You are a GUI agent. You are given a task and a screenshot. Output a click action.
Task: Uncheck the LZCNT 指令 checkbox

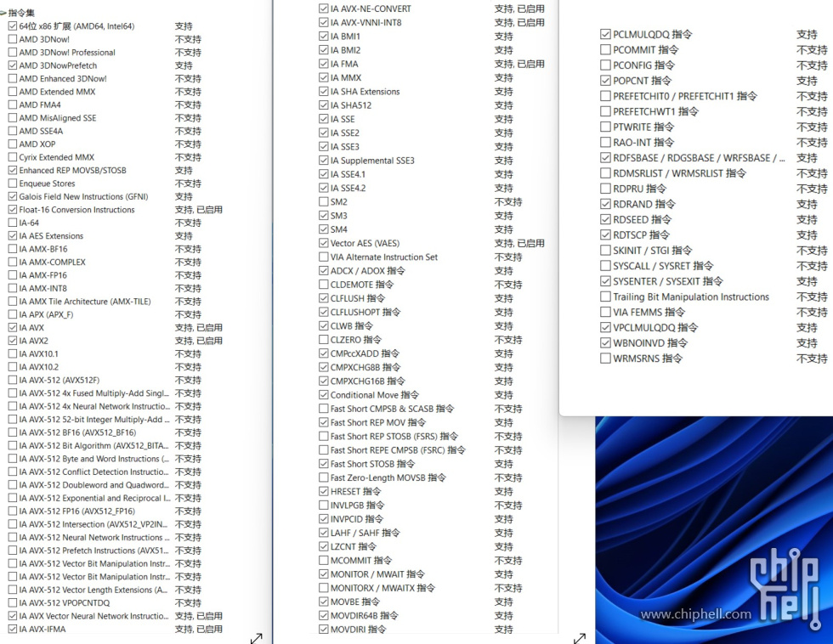click(324, 547)
